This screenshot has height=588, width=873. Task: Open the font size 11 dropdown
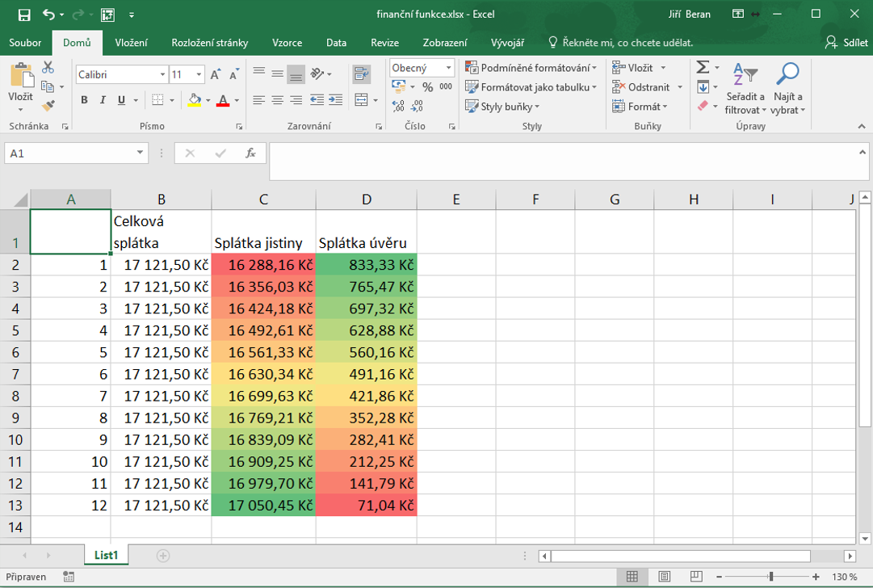[199, 74]
